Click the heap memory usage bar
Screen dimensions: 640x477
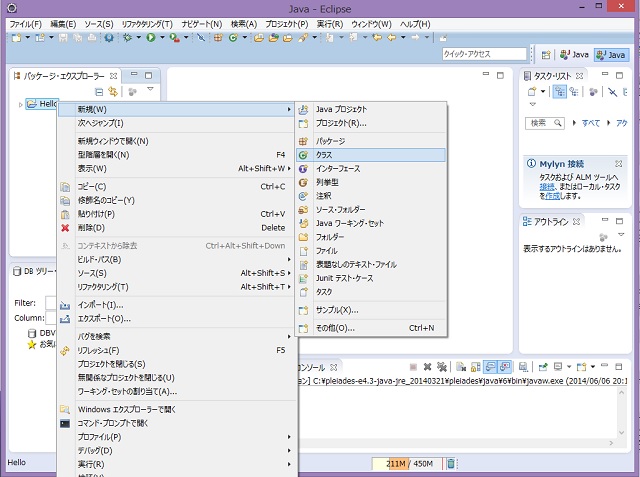[407, 464]
